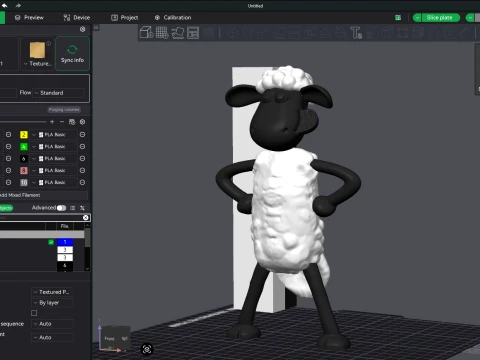
Task: Select the Text shape tool icon
Action: (356, 33)
